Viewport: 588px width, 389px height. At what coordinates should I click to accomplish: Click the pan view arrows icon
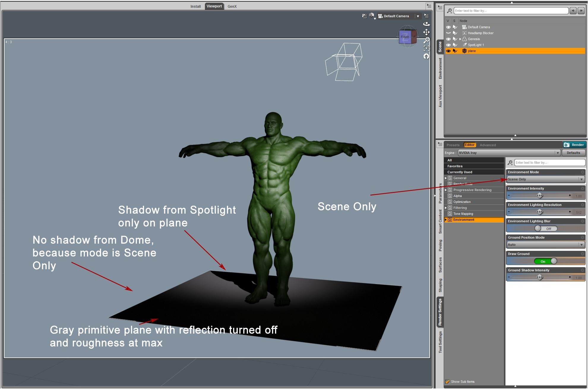coord(426,32)
